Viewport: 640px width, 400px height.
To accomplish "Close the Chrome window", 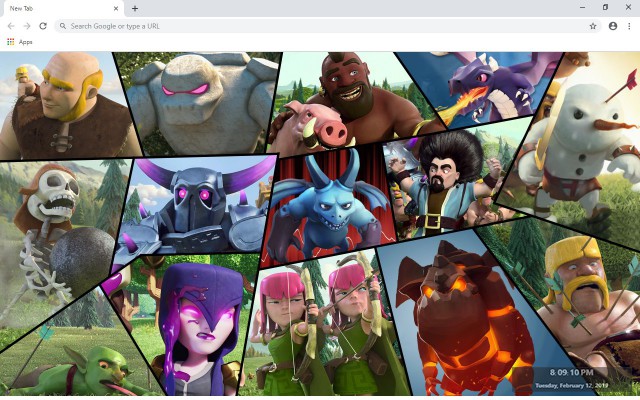I will tap(628, 7).
